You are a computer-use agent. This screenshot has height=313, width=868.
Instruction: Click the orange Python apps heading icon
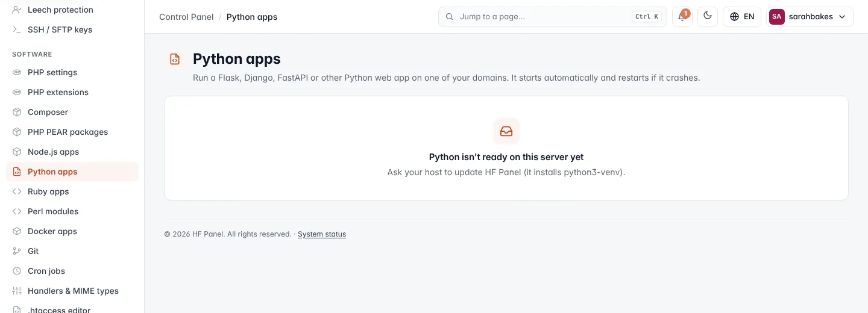pos(174,59)
